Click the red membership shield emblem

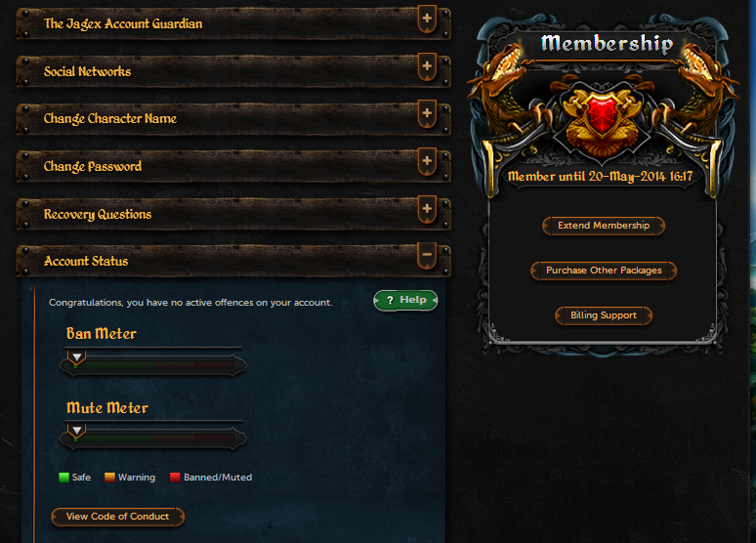coord(602,115)
